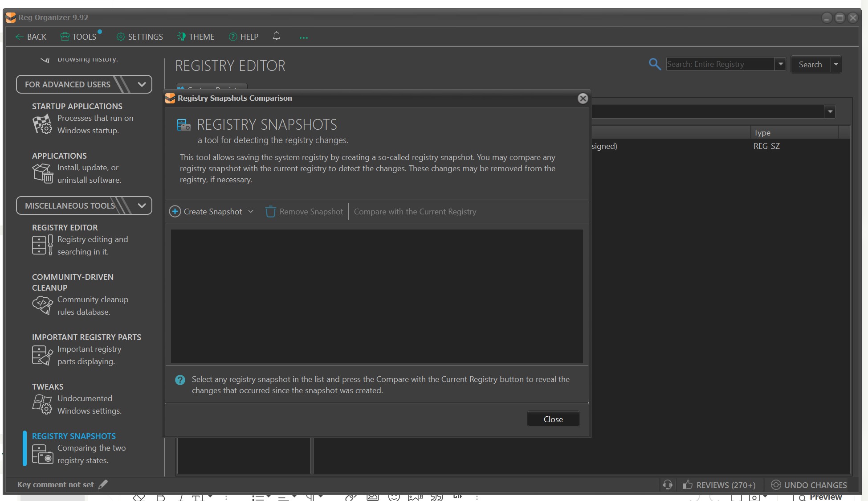Click Compare with the Current Registry
The height and width of the screenshot is (501, 868).
pyautogui.click(x=415, y=212)
